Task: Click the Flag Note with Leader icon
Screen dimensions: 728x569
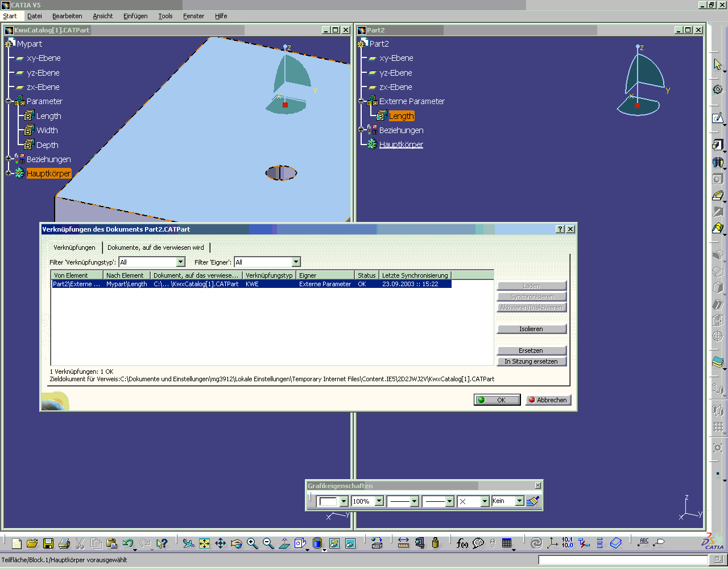Action: (659, 542)
